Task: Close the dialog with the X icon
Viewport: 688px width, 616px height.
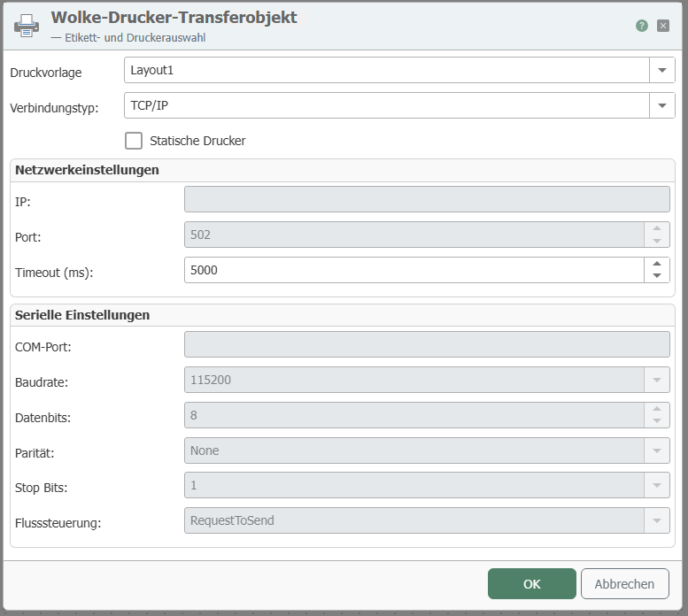Action: click(663, 26)
